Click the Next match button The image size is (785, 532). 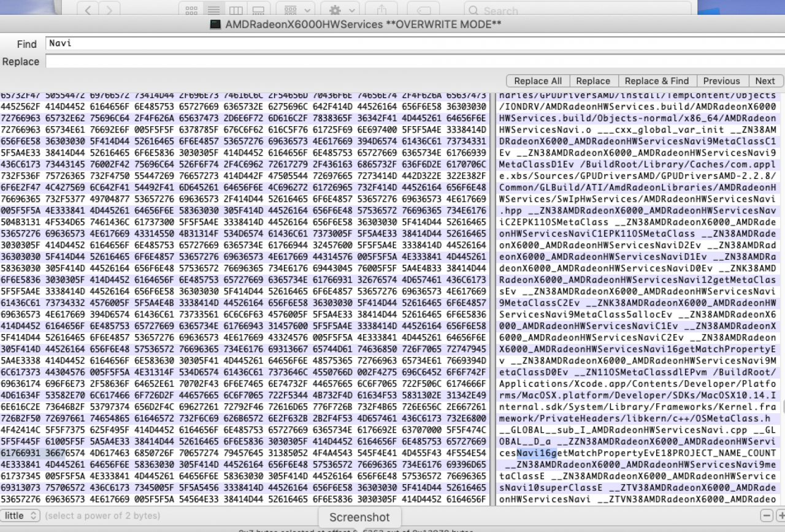pos(765,81)
